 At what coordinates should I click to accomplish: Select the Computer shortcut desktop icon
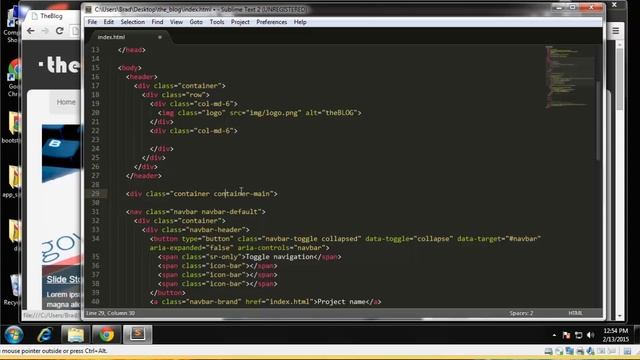click(x=12, y=24)
